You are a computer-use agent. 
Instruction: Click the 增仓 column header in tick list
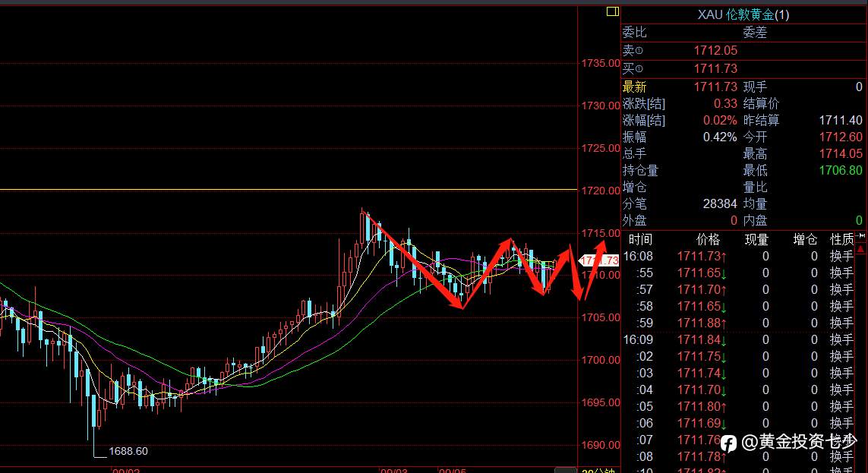pos(805,239)
